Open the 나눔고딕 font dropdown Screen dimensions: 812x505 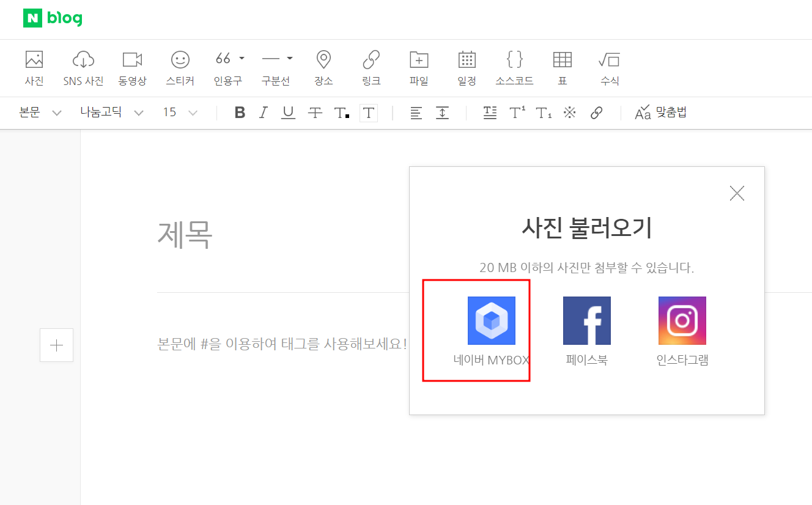point(112,112)
